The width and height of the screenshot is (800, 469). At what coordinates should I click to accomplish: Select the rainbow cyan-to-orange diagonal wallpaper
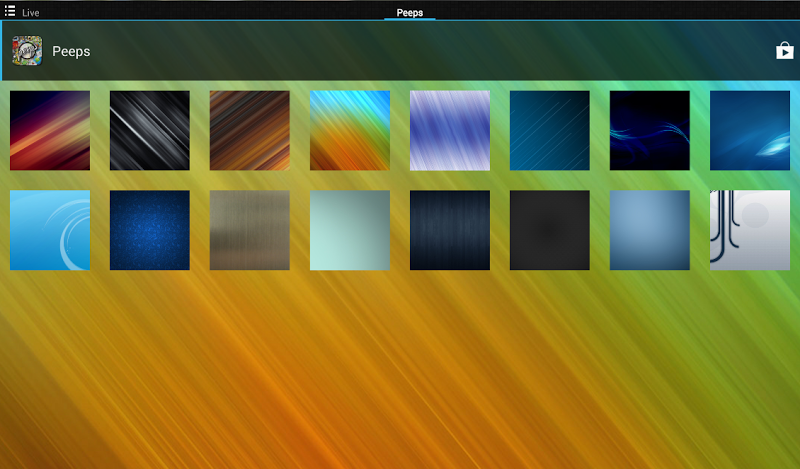(x=350, y=131)
